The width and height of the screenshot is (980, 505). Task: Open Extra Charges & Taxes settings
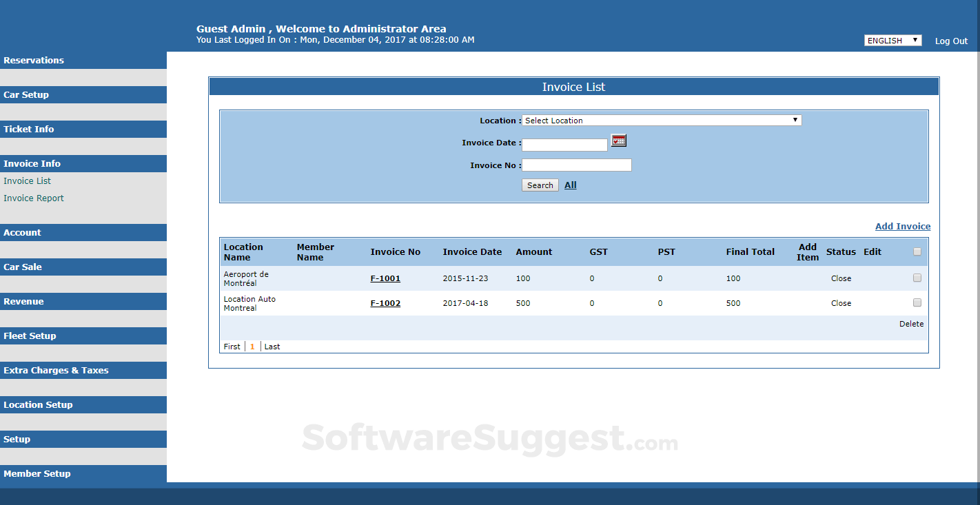click(56, 370)
